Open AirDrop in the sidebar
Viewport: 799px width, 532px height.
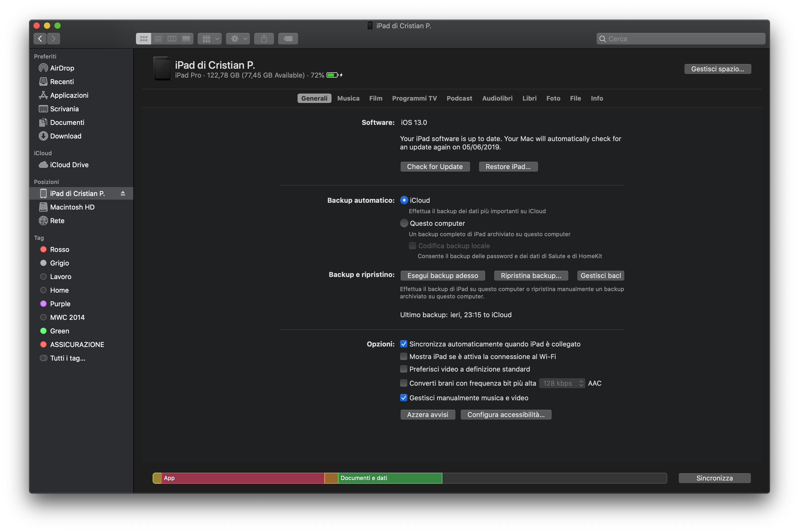[x=82, y=68]
